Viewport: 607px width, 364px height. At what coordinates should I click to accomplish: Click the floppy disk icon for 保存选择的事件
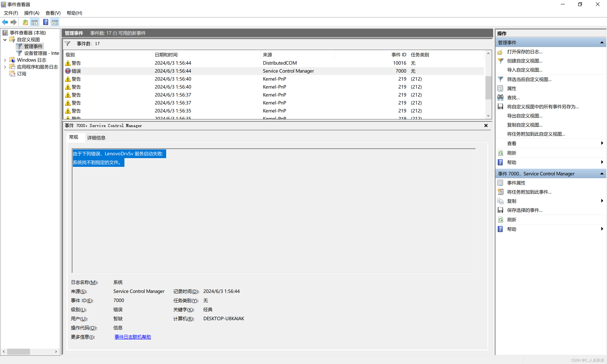coord(500,210)
